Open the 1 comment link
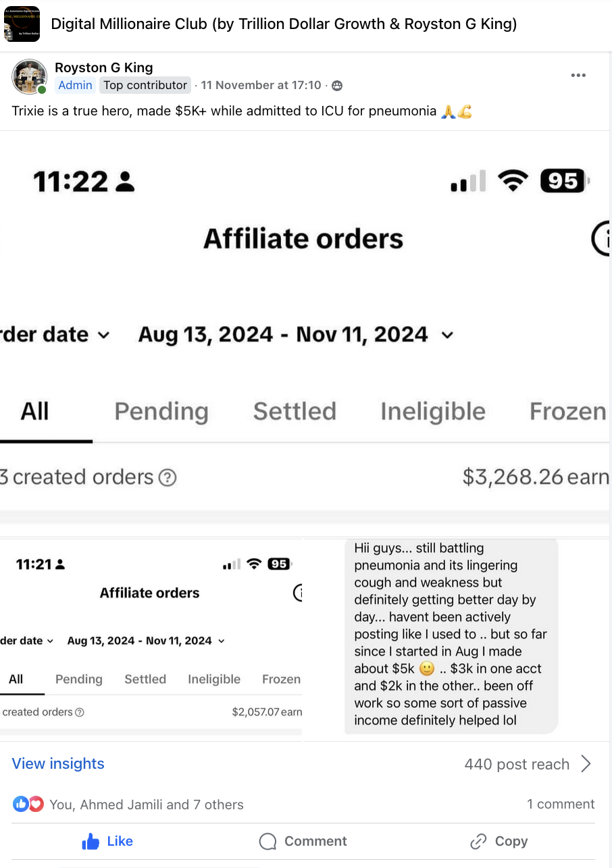The height and width of the screenshot is (868, 612). 561,804
